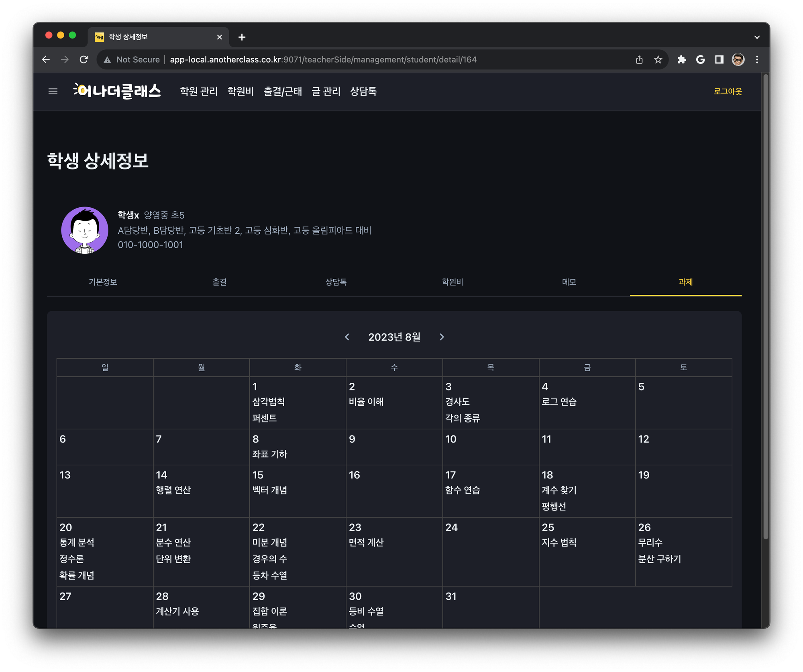
Task: Click the 어나더클래스 logo
Action: (x=117, y=91)
